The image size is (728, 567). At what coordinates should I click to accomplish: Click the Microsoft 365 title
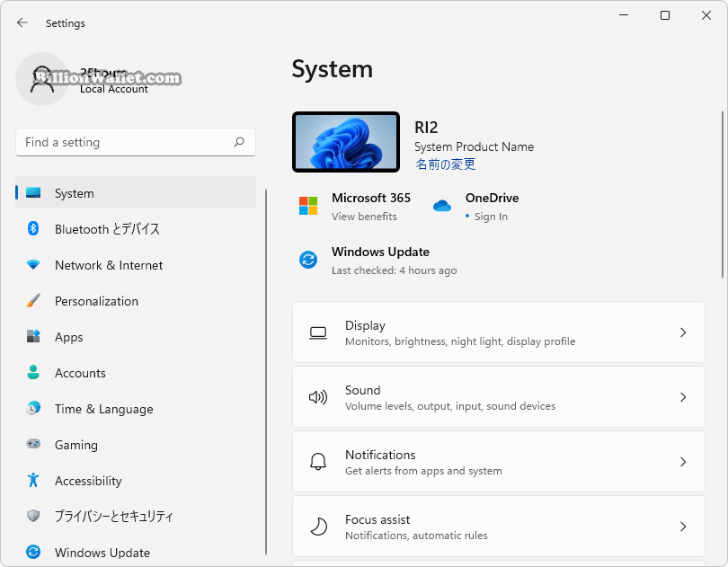click(371, 198)
